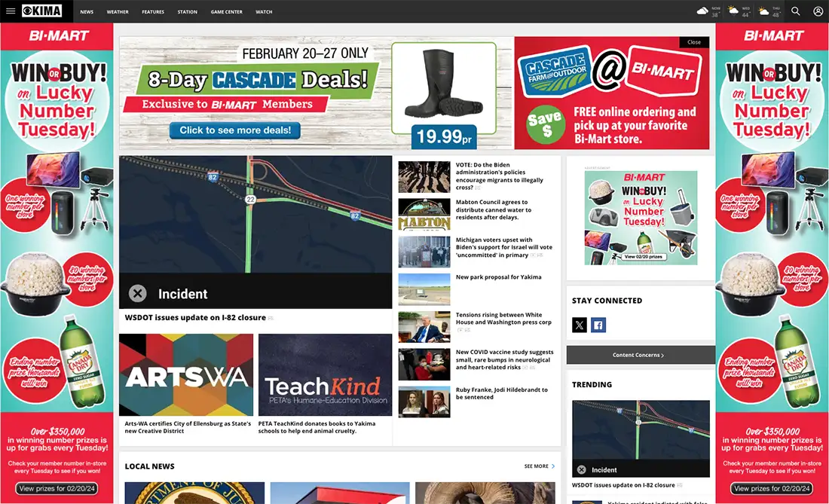Open Arts-WA Ellensburg Creative District article
The height and width of the screenshot is (504, 829).
188,427
